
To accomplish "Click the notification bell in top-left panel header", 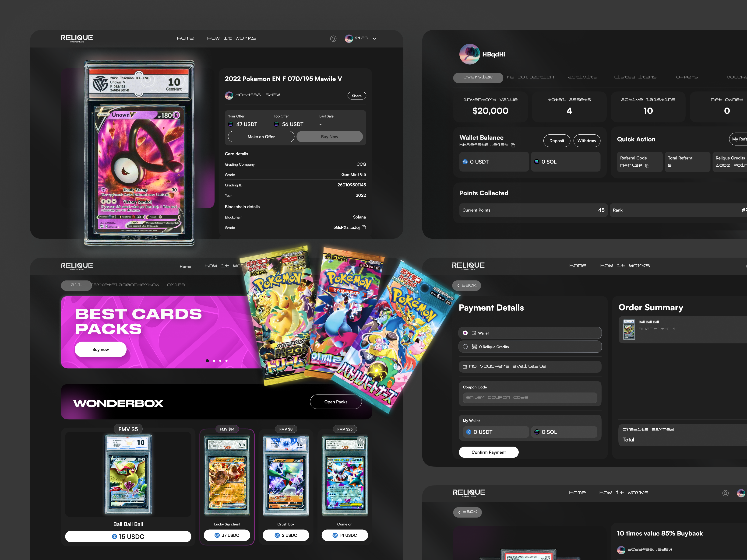I will pyautogui.click(x=333, y=38).
